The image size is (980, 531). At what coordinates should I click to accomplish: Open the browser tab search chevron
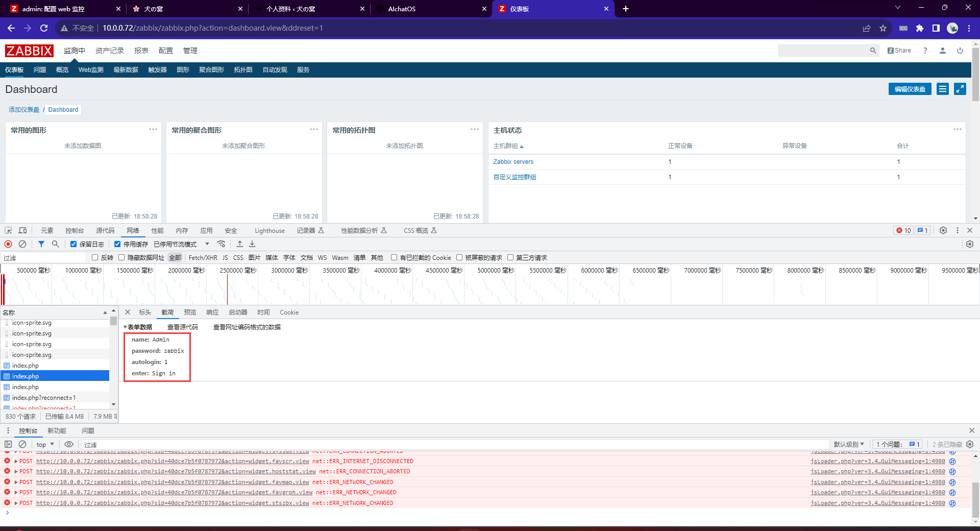click(898, 8)
